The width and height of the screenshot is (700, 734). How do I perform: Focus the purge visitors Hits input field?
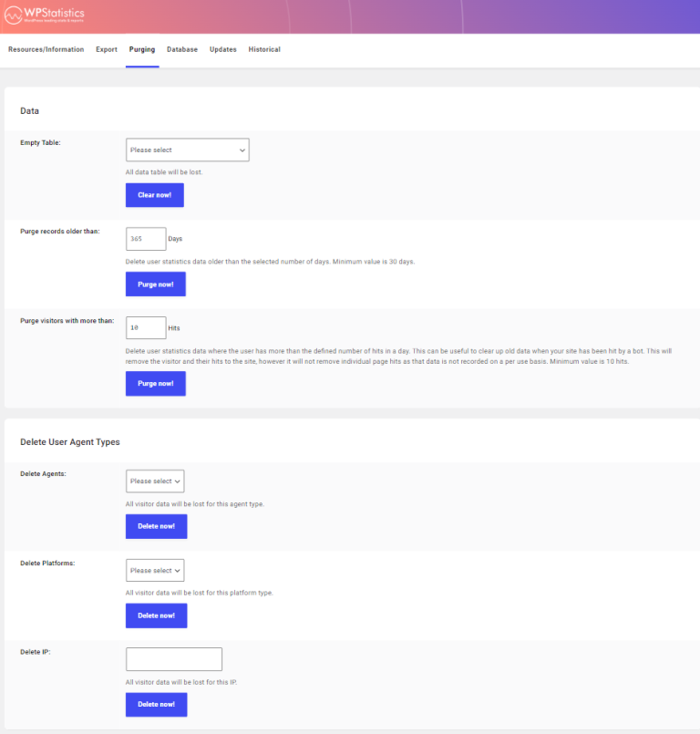point(146,327)
